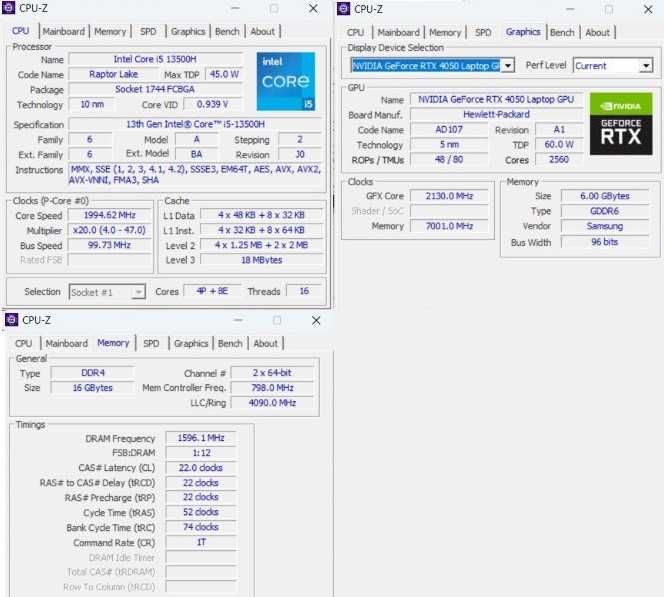This screenshot has height=597, width=664.
Task: Click the Socket 1744 FCBGA package value
Action: pos(155,89)
